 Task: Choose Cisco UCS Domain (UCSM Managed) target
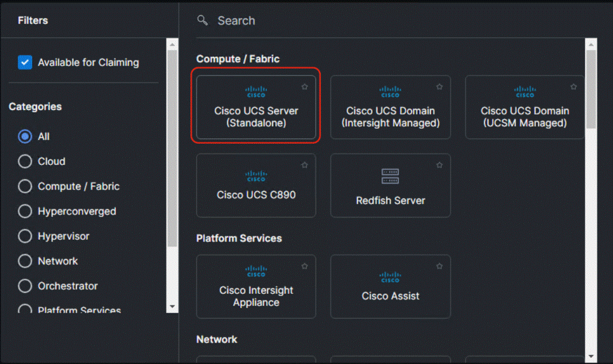coord(525,107)
